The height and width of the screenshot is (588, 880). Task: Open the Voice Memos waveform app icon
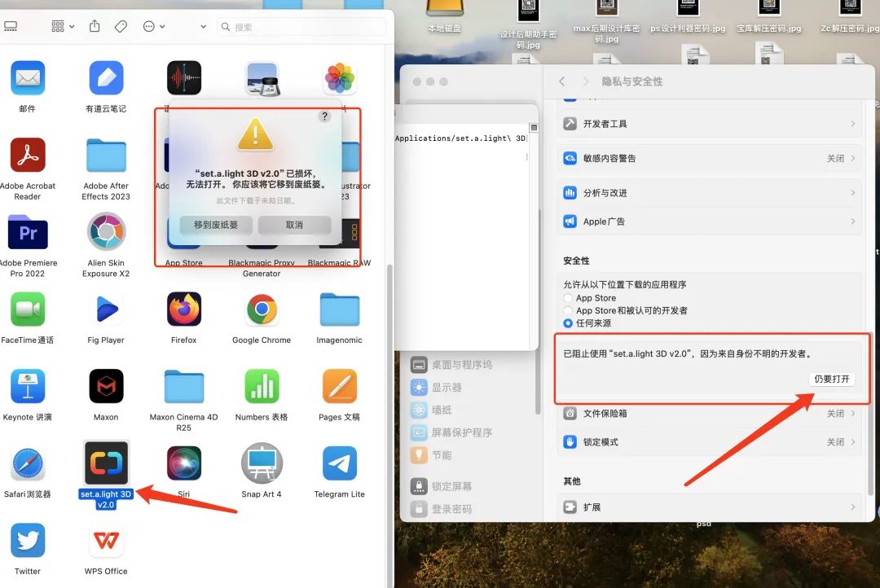pyautogui.click(x=184, y=78)
